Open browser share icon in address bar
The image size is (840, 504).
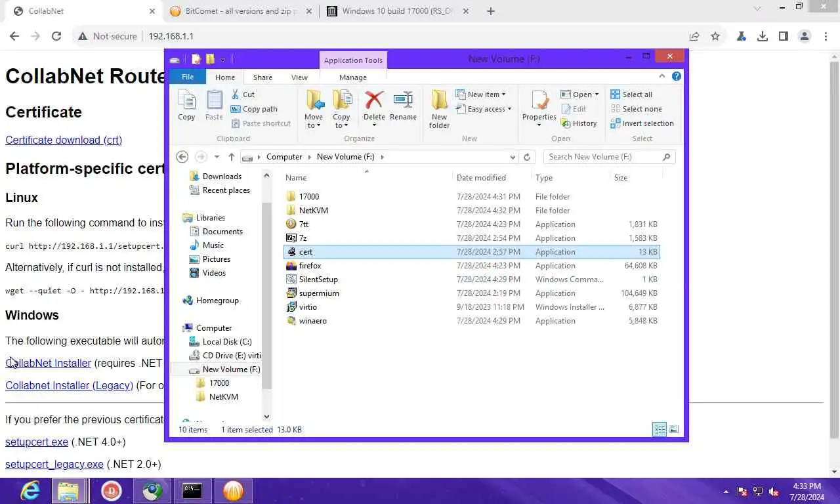click(x=694, y=36)
